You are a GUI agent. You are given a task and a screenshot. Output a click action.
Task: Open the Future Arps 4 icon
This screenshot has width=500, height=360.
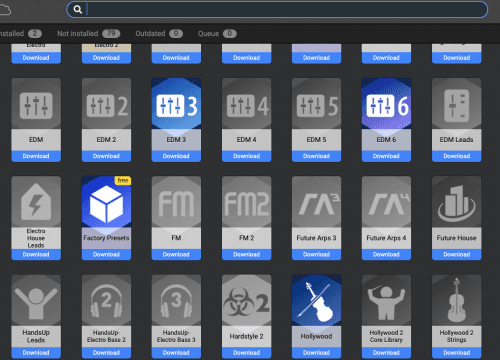pos(389,204)
